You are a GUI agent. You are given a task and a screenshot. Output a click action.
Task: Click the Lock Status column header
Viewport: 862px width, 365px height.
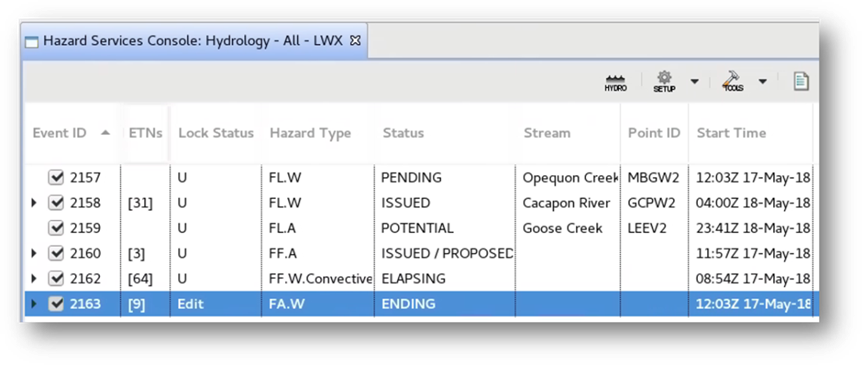216,133
